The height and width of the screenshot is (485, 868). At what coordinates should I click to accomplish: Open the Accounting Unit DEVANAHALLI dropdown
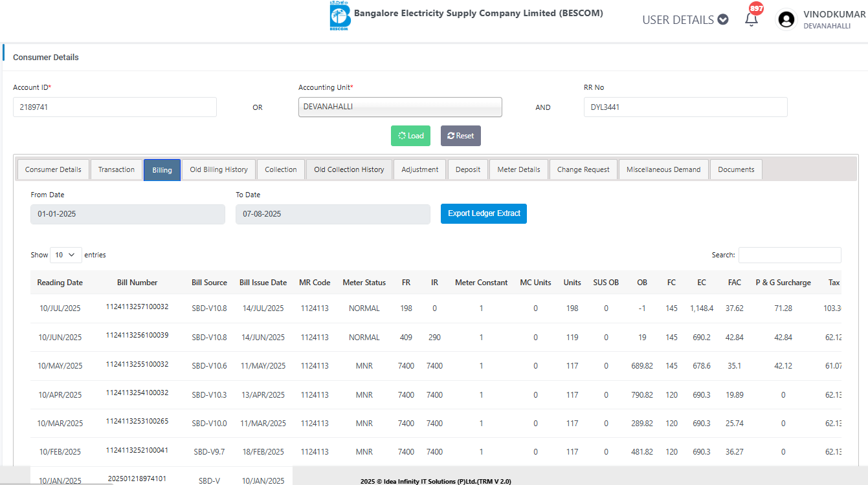tap(400, 107)
